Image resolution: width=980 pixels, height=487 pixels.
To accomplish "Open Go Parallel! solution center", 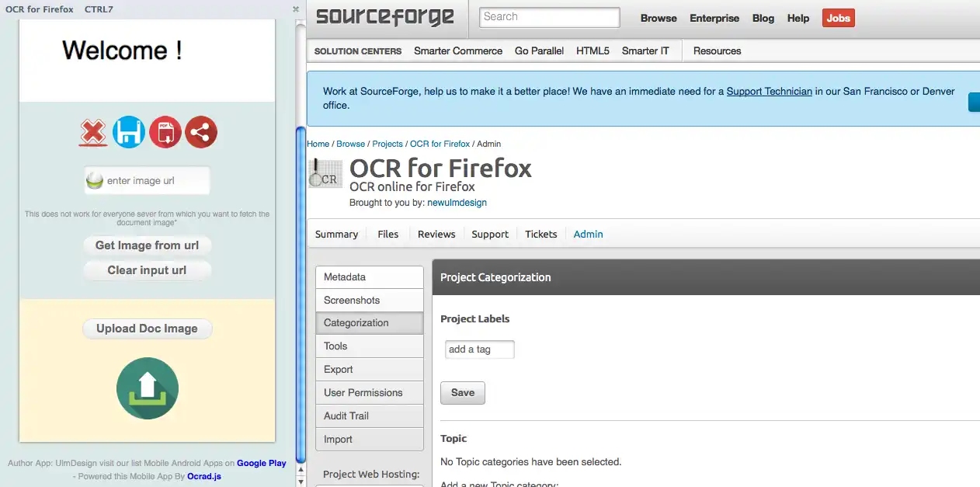I will coord(540,50).
